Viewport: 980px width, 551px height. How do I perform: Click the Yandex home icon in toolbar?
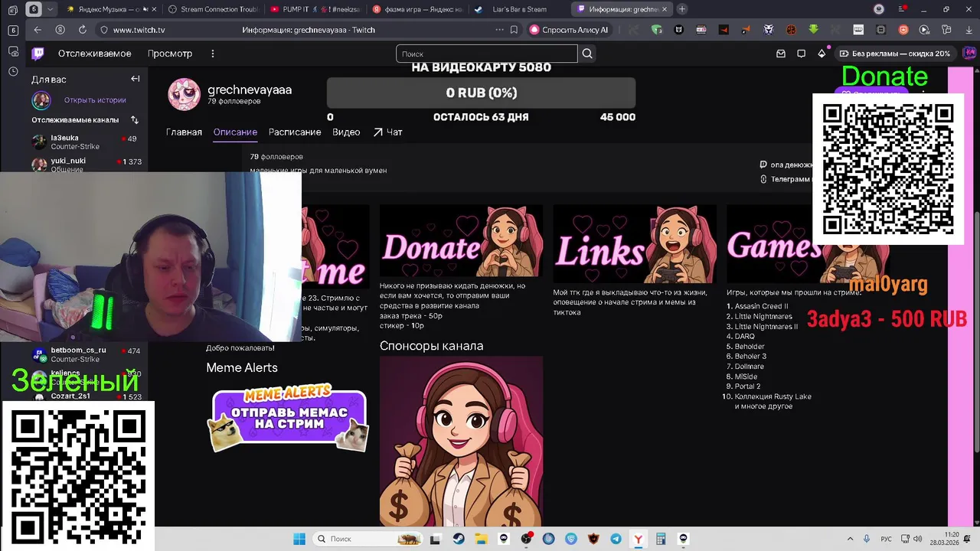point(60,30)
